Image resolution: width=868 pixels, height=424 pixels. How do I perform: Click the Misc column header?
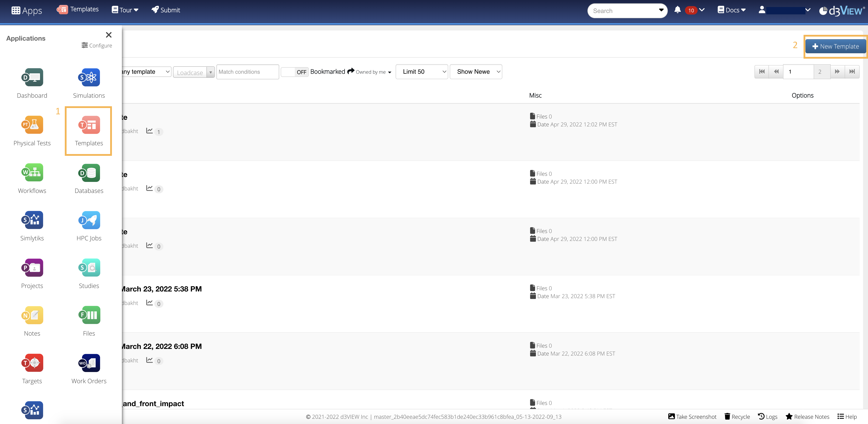click(535, 95)
